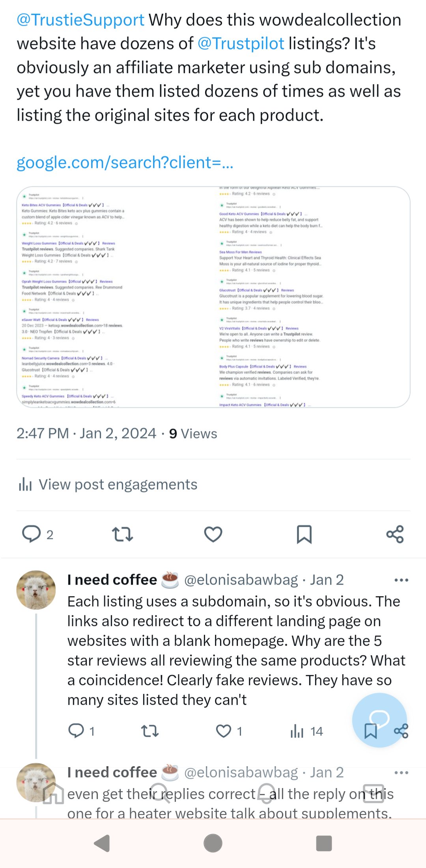This screenshot has width=426, height=868.
Task: Bookmark the main post
Action: coord(304,534)
